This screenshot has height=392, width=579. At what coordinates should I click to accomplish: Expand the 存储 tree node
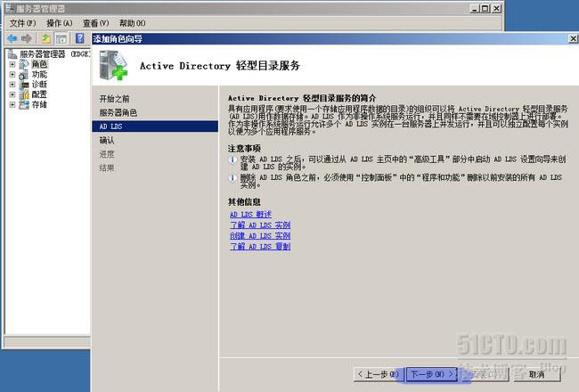(x=12, y=104)
